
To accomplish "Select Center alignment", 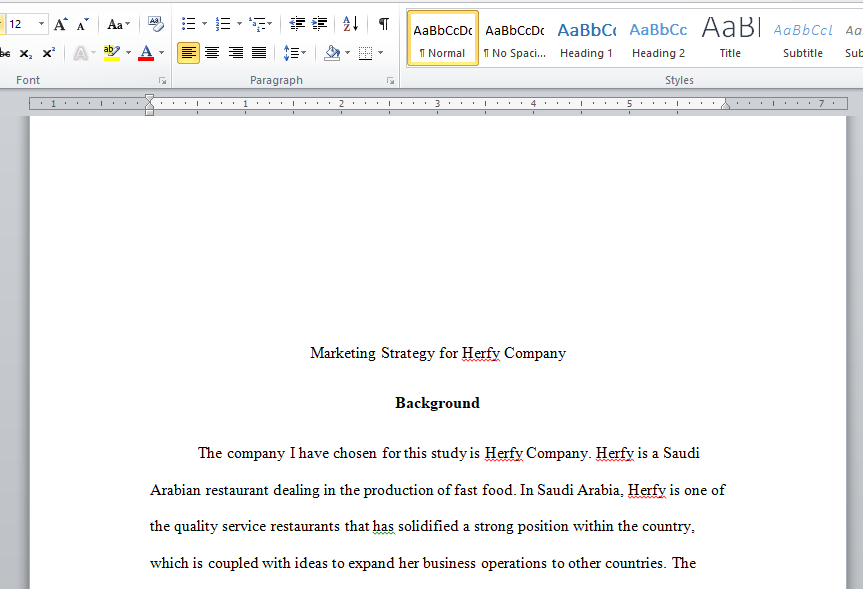I will 212,53.
